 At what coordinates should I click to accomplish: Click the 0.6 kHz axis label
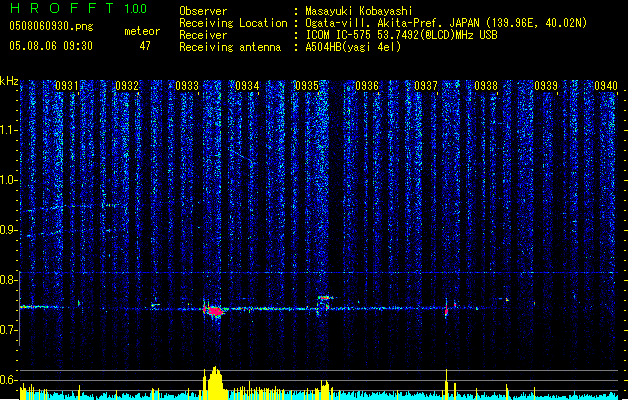8,380
